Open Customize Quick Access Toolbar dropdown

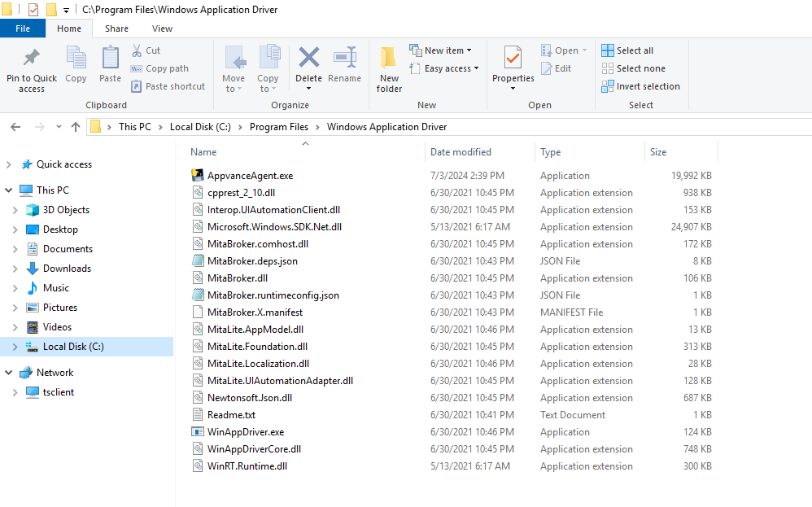tap(66, 10)
